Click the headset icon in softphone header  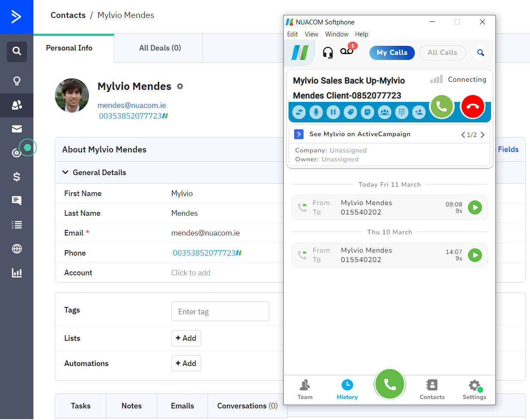328,53
